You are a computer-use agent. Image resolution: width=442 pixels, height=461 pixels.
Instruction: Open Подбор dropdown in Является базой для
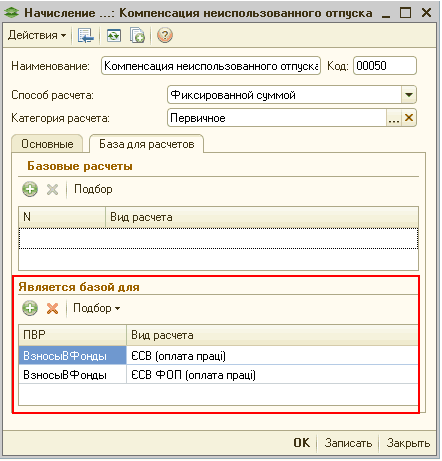(97, 308)
